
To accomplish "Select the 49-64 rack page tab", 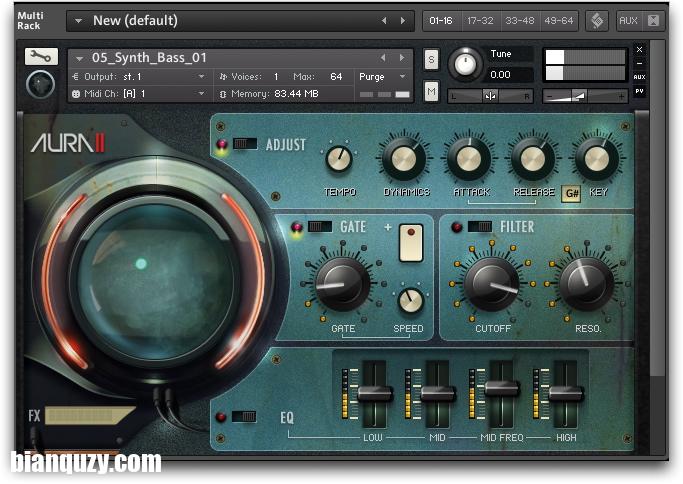I will click(557, 20).
